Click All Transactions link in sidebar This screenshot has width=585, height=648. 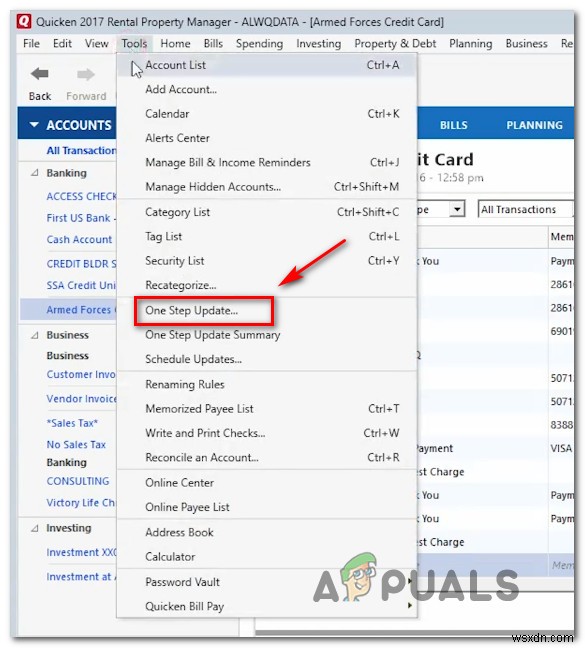point(81,150)
